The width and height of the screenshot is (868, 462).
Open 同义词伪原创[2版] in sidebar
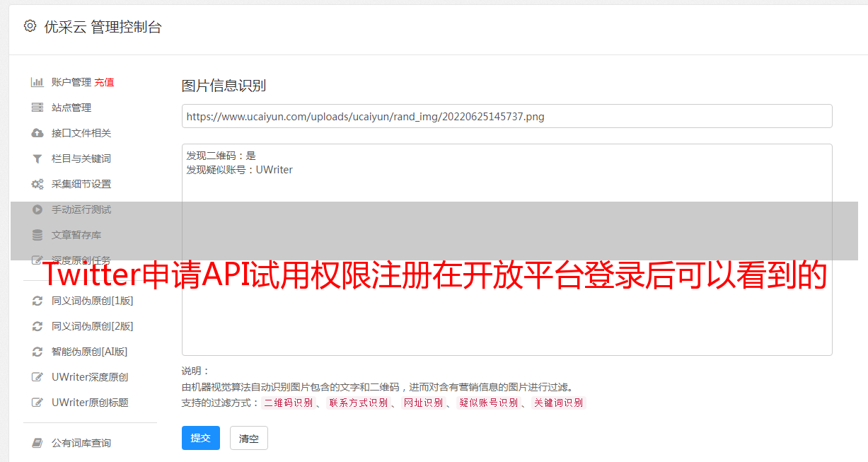93,326
